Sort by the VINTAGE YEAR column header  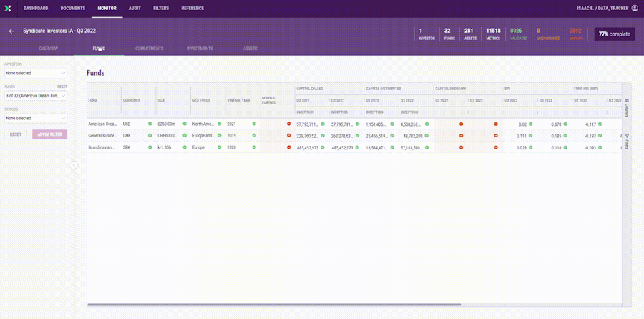click(238, 100)
